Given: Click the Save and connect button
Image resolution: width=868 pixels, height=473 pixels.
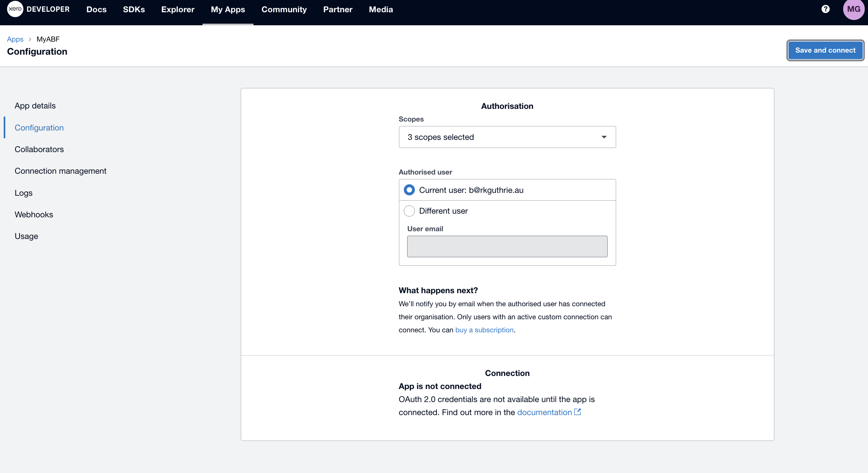Looking at the screenshot, I should point(825,50).
